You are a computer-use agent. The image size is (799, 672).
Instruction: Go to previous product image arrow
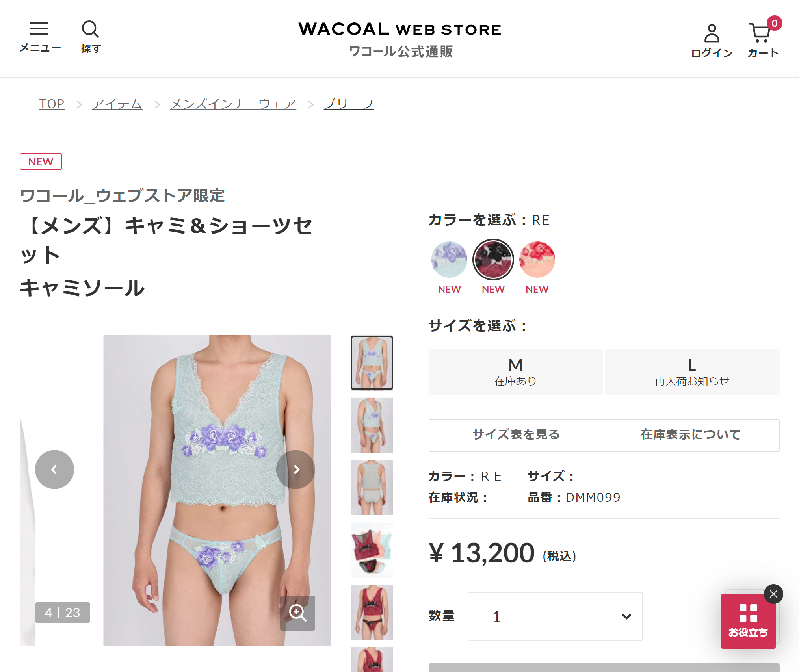click(x=54, y=470)
